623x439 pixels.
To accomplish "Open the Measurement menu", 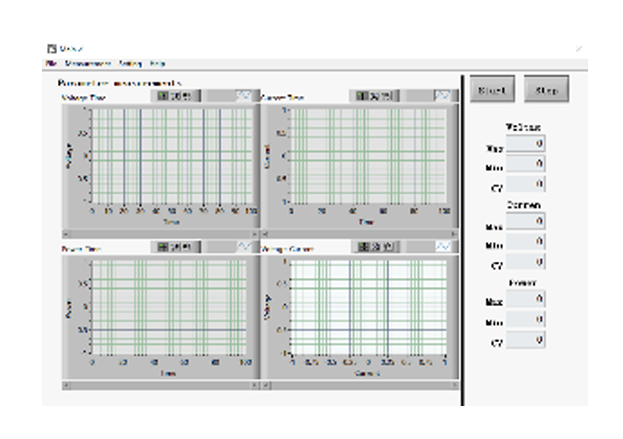I will click(x=87, y=63).
